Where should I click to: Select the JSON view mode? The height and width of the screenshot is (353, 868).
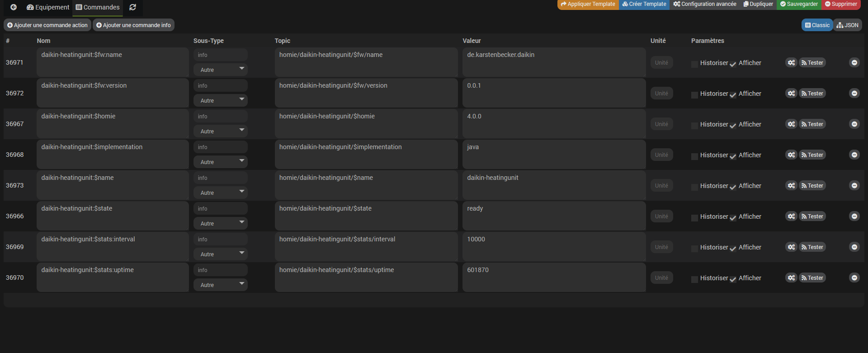point(848,25)
